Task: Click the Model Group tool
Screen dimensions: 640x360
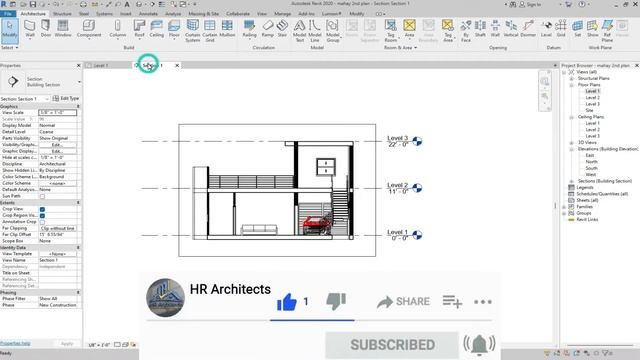Action: pos(333,31)
